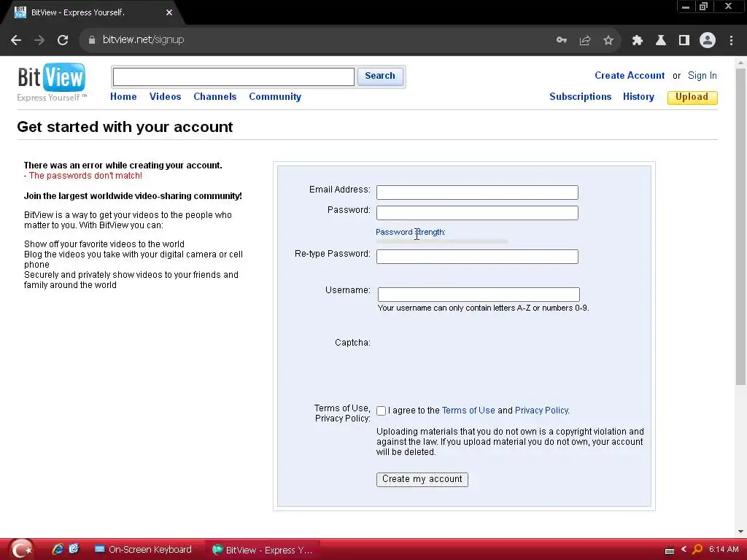This screenshot has width=747, height=560.
Task: Open the History link
Action: pyautogui.click(x=638, y=97)
